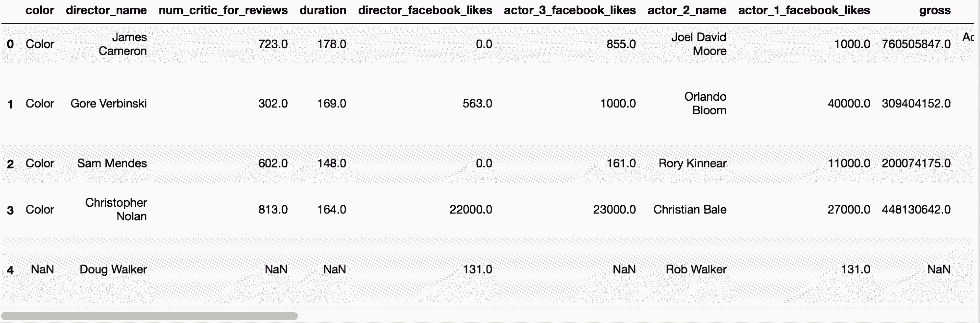Click the color column header
Viewport: 980px width, 323px height.
coord(40,10)
